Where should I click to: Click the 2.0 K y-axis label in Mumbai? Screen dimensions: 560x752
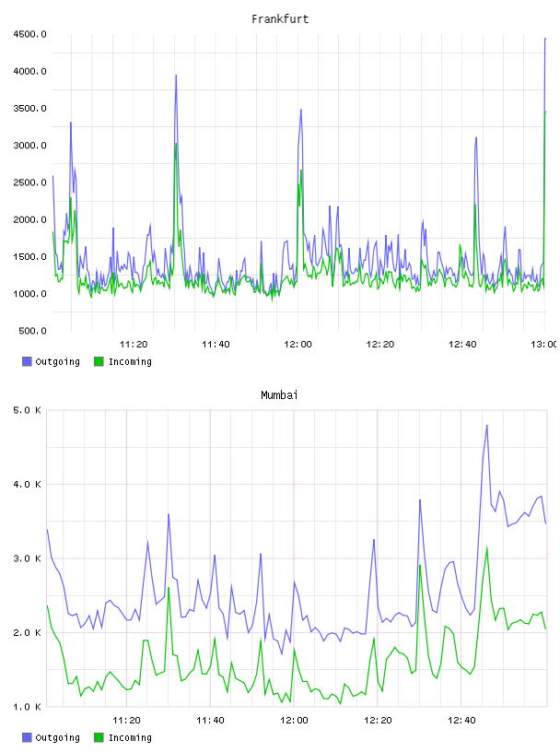tap(28, 633)
